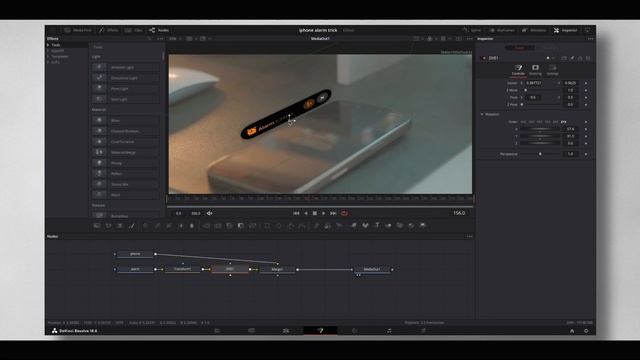Stop playback
The image size is (640, 360).
(x=315, y=213)
